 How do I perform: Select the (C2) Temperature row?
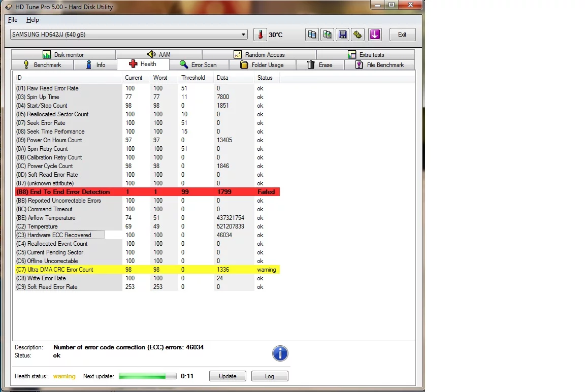[x=147, y=226]
